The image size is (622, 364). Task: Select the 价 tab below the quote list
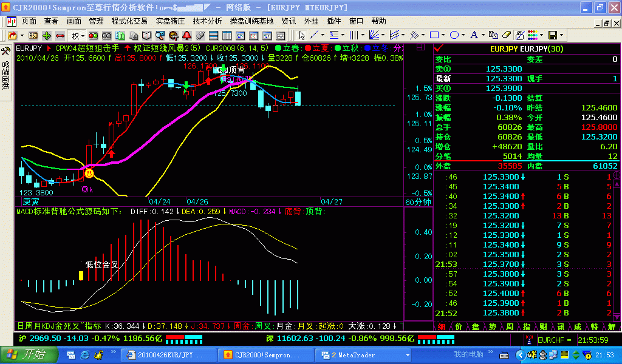click(x=459, y=327)
